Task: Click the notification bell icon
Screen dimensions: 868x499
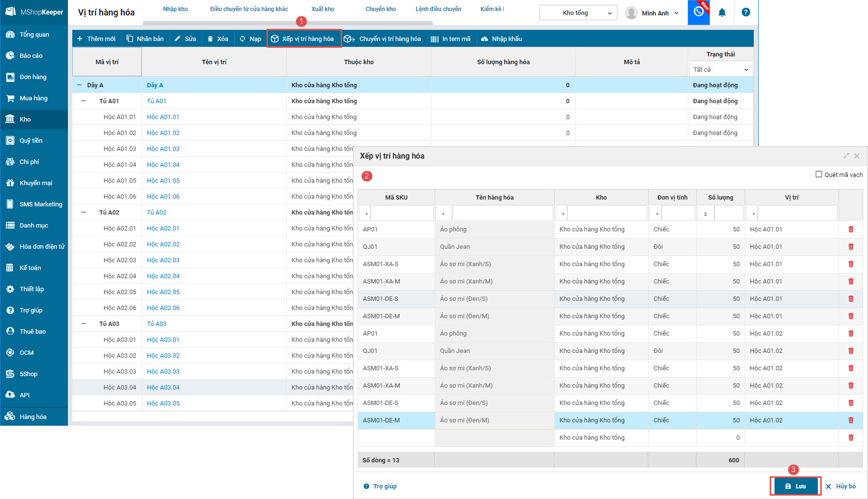Action: pyautogui.click(x=721, y=13)
